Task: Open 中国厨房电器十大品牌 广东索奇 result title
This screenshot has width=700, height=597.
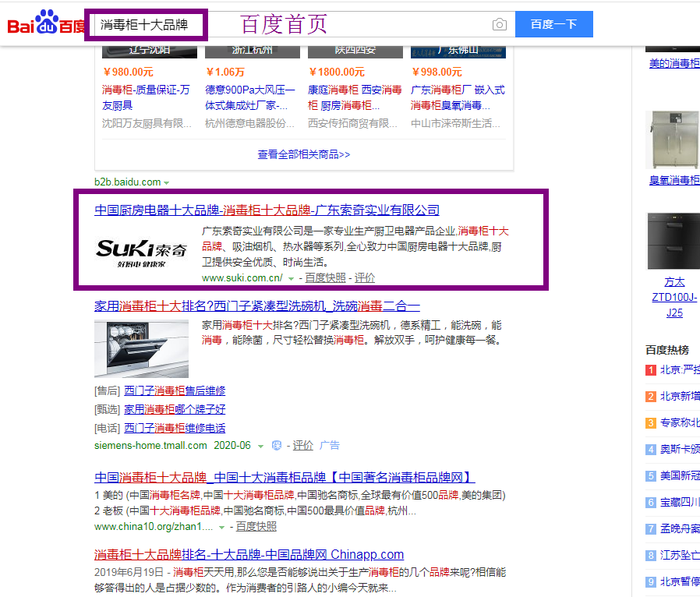Action: point(267,210)
